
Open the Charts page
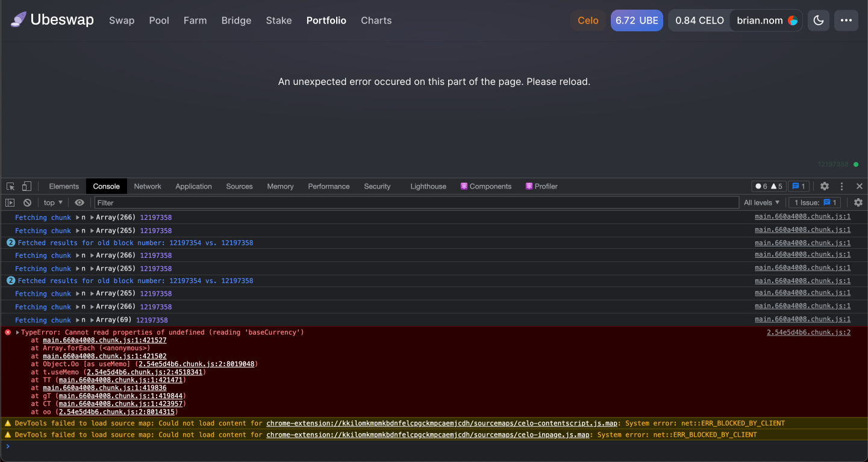(x=376, y=20)
